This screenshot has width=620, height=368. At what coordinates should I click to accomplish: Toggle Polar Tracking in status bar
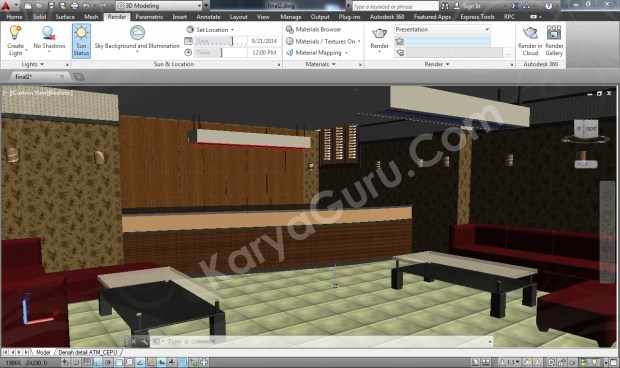pos(108,362)
